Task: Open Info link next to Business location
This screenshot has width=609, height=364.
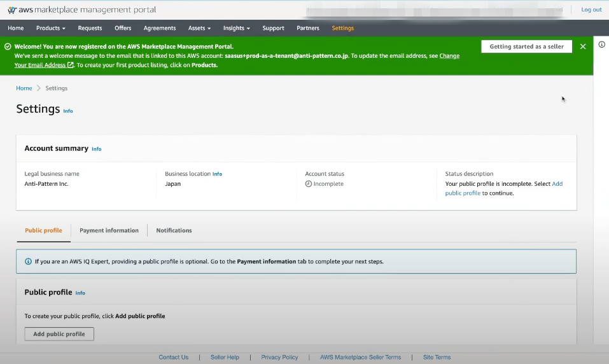Action: tap(217, 174)
